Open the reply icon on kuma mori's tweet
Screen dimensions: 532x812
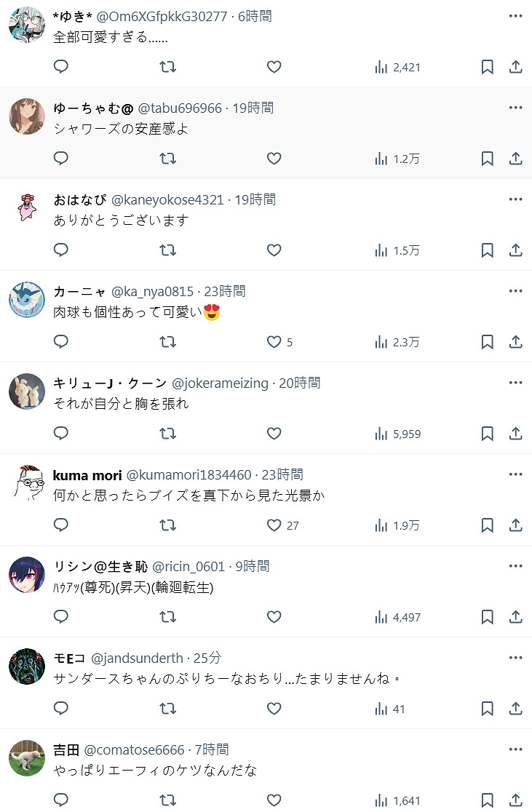[x=60, y=525]
